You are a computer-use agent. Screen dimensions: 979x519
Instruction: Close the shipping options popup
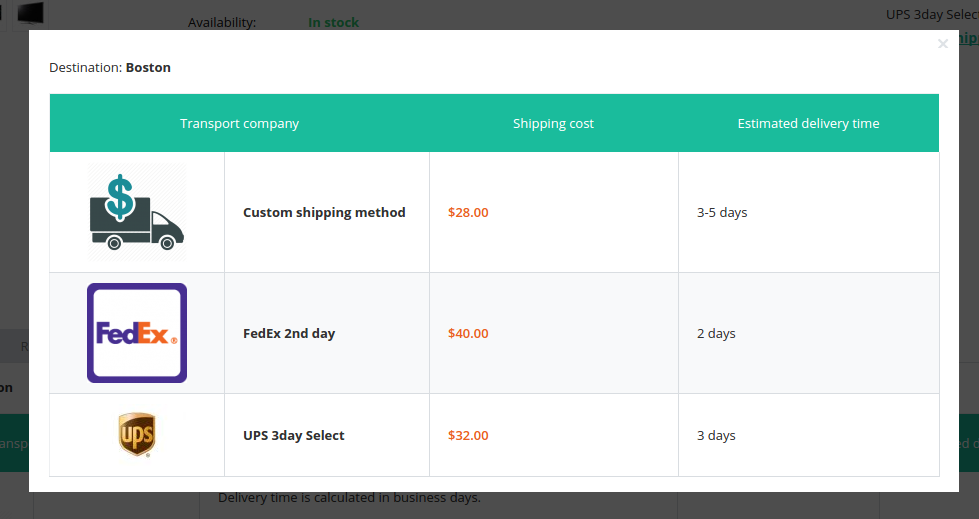pyautogui.click(x=943, y=44)
